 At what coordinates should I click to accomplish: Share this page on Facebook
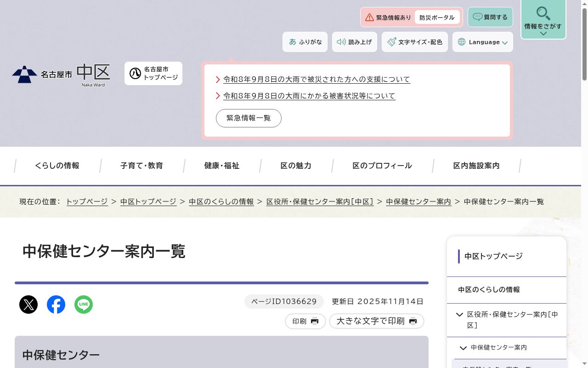[56, 305]
